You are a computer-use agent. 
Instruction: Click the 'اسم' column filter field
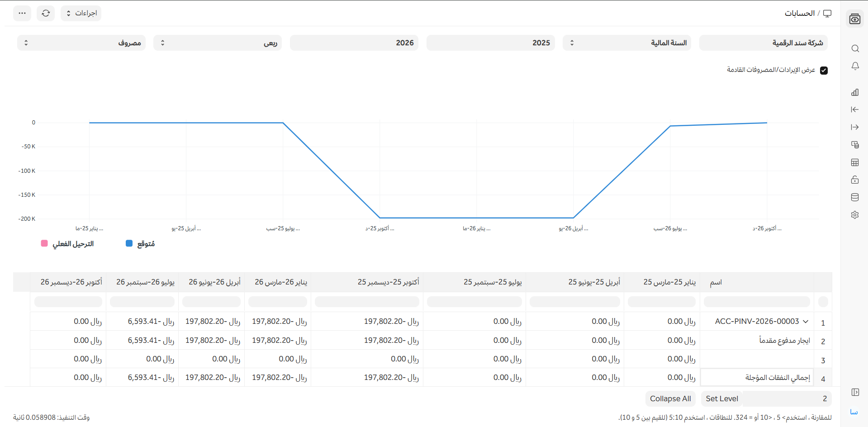coord(757,302)
